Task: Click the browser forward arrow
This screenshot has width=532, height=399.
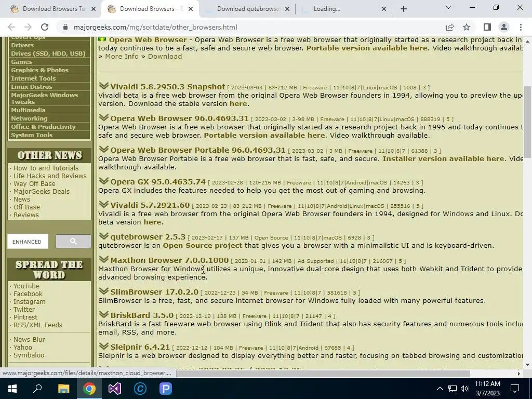Action: tap(28, 27)
